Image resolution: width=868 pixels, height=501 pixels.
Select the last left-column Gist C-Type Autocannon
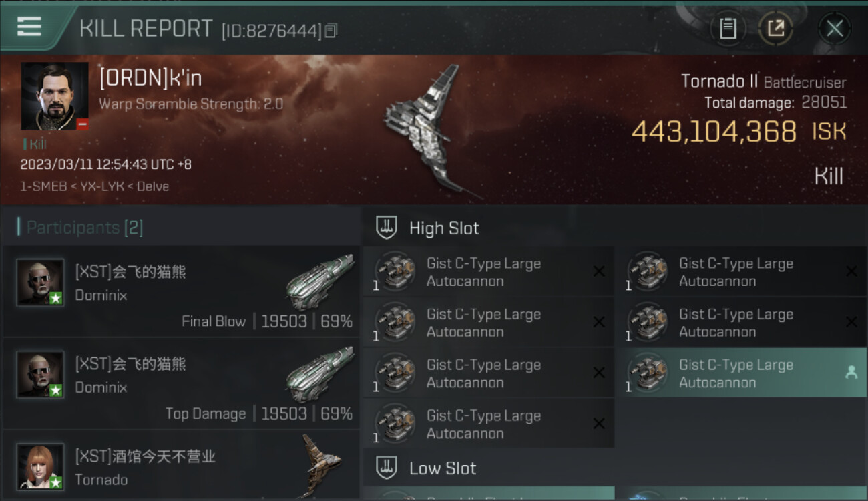(x=489, y=424)
